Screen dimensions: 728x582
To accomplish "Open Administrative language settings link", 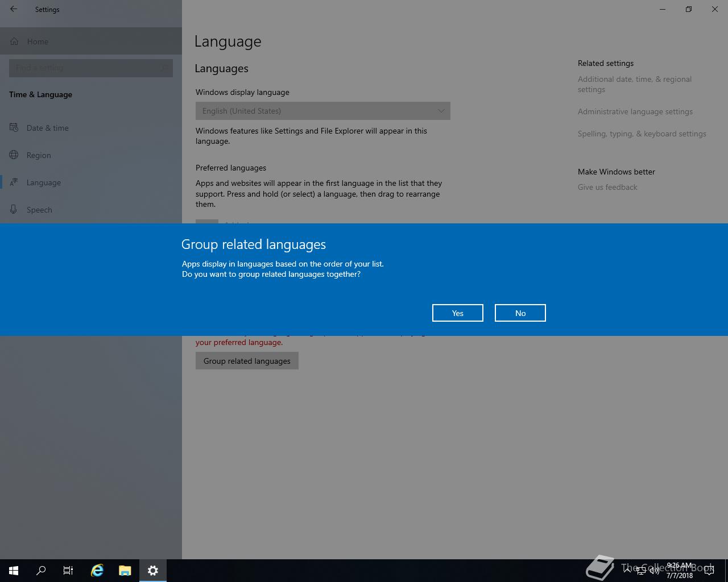I will 635,111.
